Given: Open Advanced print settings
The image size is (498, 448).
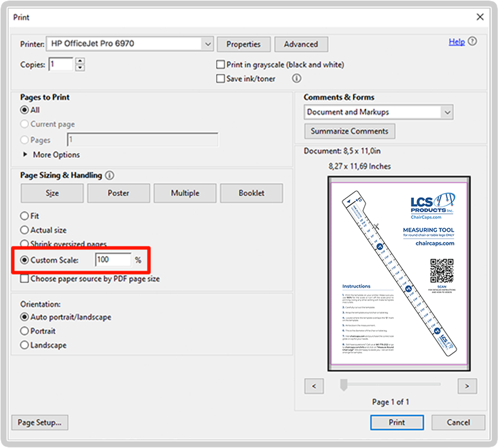Looking at the screenshot, I should pos(301,44).
